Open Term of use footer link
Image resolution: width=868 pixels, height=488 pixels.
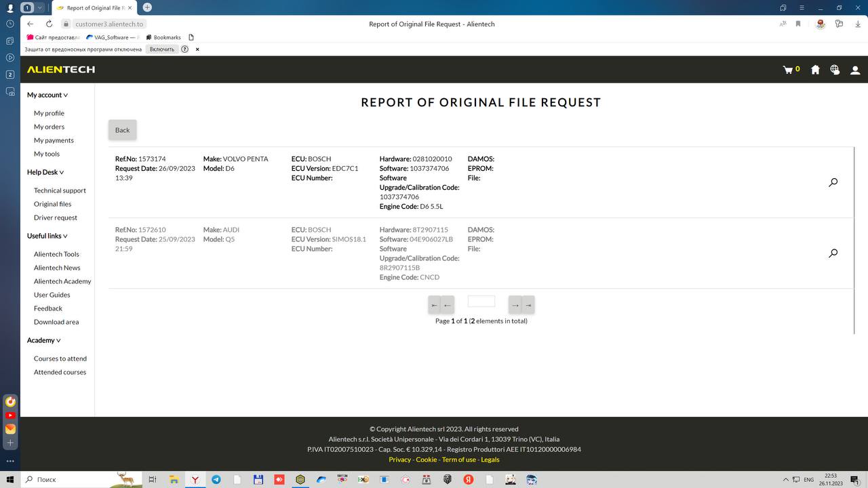459,460
